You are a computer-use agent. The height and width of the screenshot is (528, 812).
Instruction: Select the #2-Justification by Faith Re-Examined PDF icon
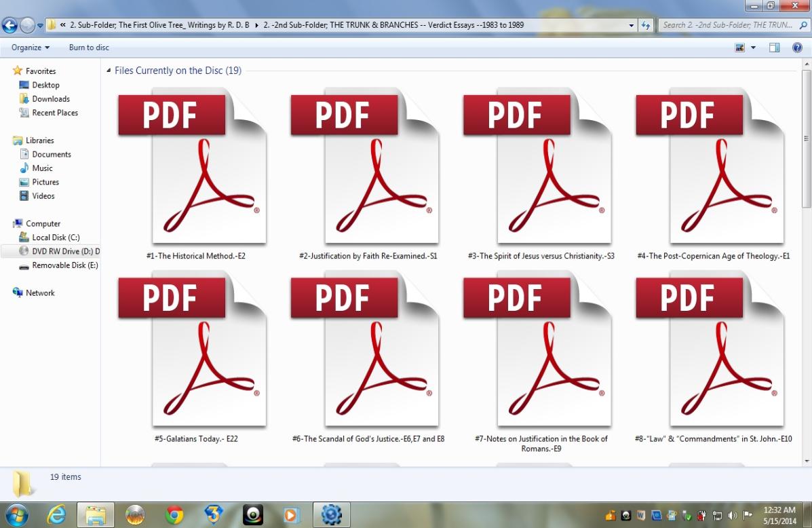(365, 167)
